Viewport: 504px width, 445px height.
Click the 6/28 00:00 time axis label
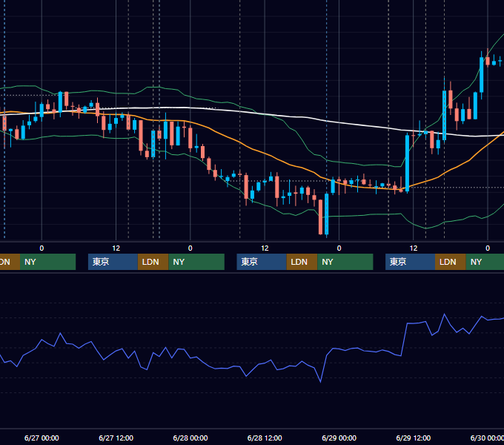tap(190, 438)
